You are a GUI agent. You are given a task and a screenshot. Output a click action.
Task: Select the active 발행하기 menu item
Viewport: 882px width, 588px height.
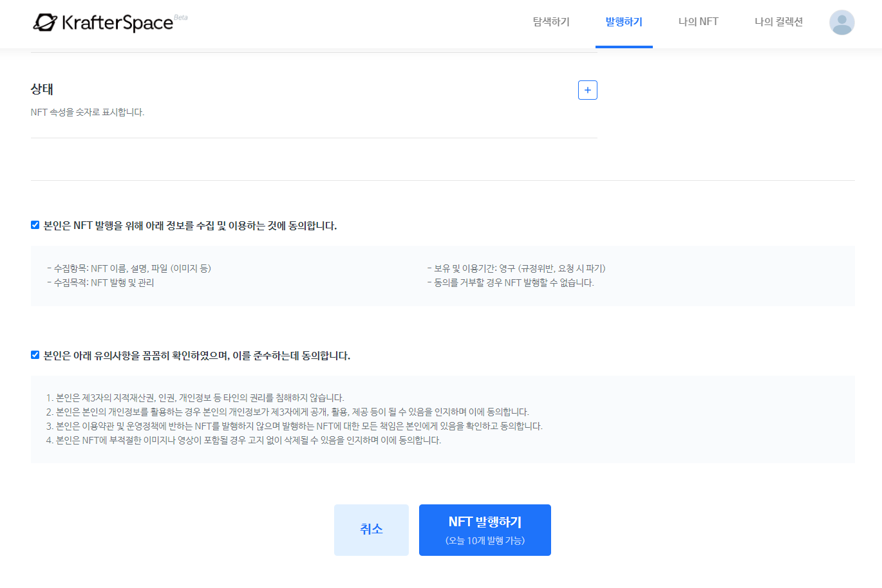[624, 21]
